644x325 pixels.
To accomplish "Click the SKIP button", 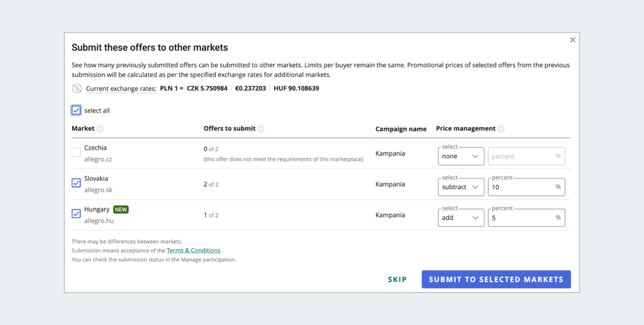I will point(397,279).
